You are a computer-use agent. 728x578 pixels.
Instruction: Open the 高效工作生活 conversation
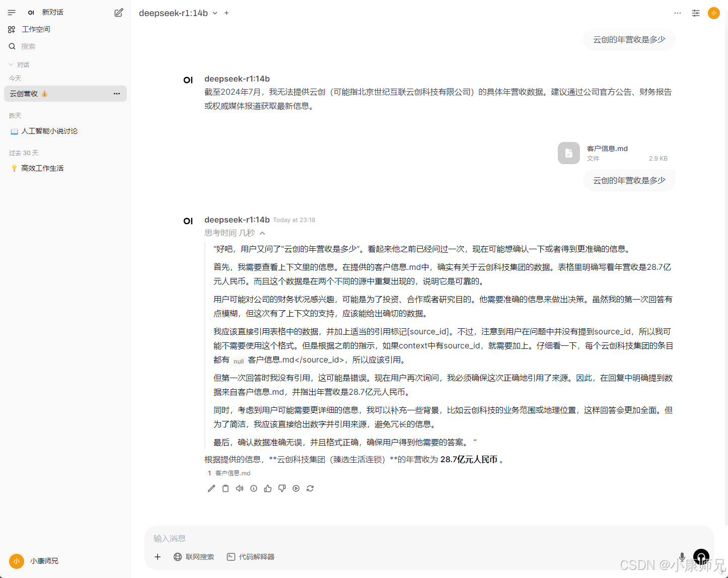coord(65,168)
